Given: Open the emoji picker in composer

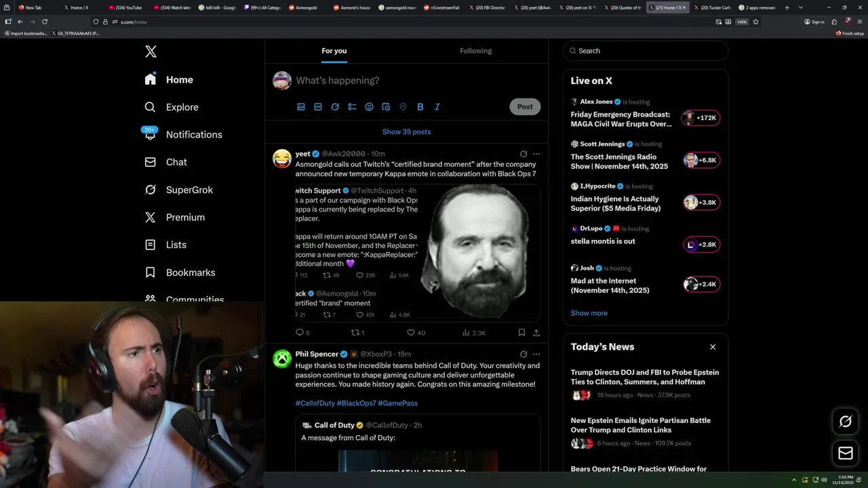Looking at the screenshot, I should (x=369, y=106).
